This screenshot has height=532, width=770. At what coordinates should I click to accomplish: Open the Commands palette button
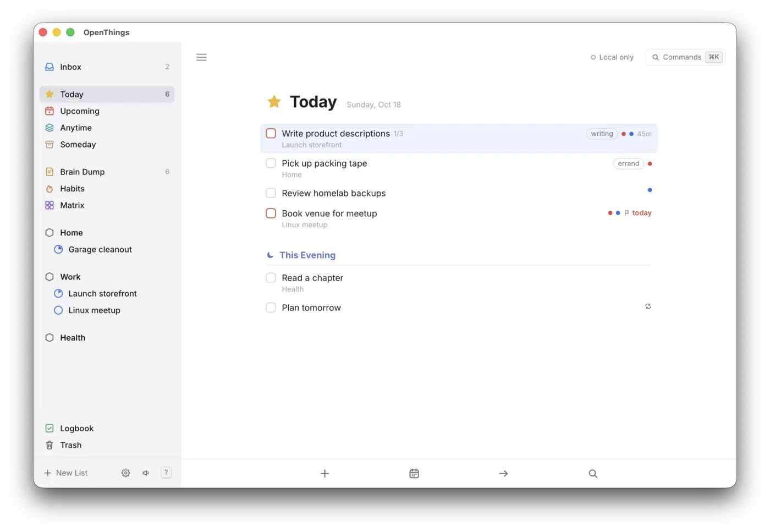point(685,57)
